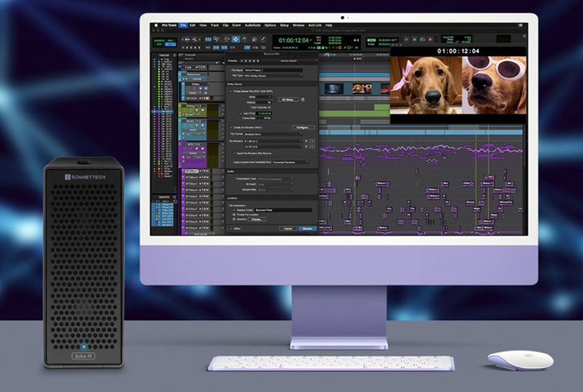Screen dimensions: 583x392
Task: Click the Dolby Atmos help question icon
Action: coord(303,100)
